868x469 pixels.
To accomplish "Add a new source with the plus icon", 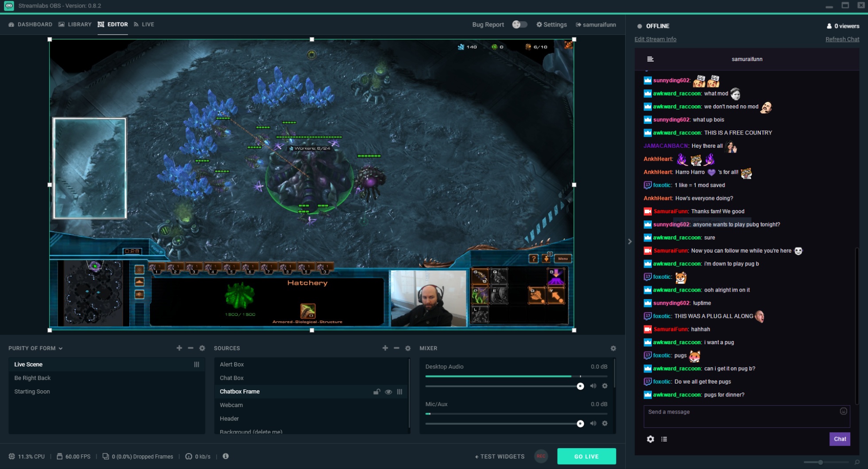I will [x=385, y=348].
